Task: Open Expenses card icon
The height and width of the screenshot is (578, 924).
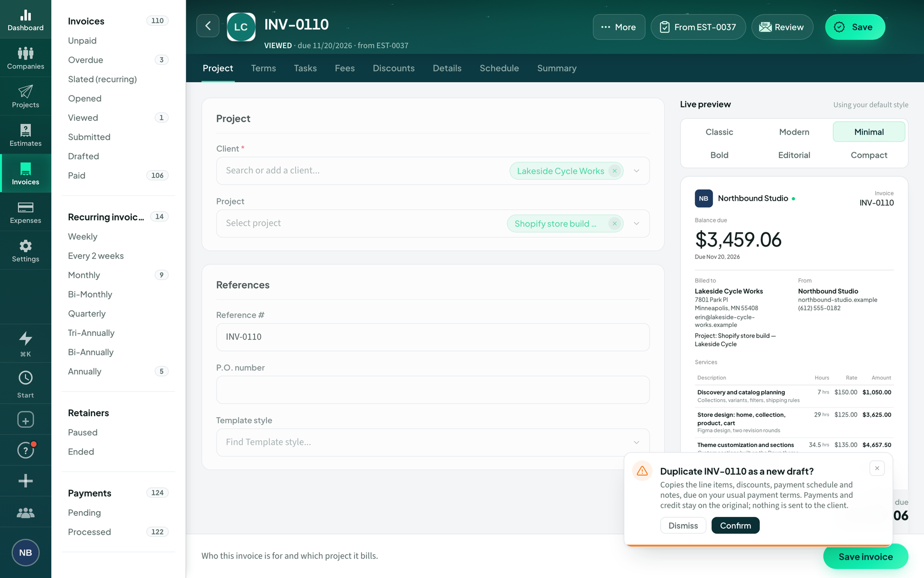Action: 26,212
